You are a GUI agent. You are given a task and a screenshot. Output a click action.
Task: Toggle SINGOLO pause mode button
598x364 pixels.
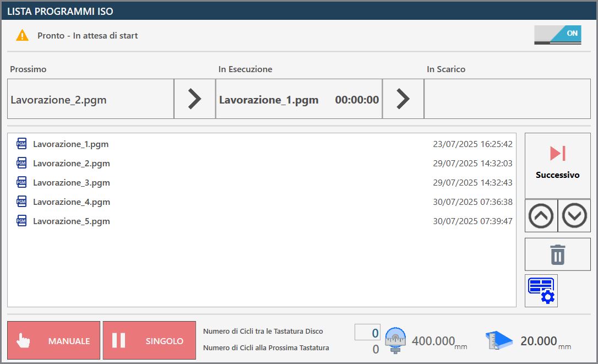150,340
